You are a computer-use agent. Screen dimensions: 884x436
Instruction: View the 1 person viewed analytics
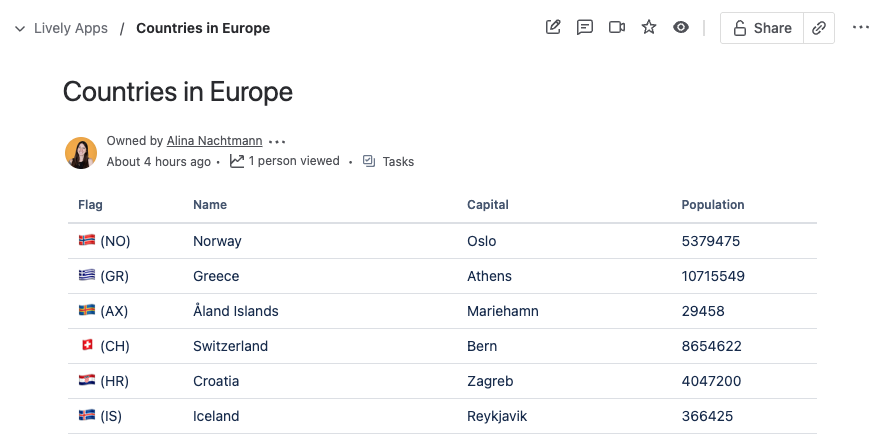click(x=285, y=161)
